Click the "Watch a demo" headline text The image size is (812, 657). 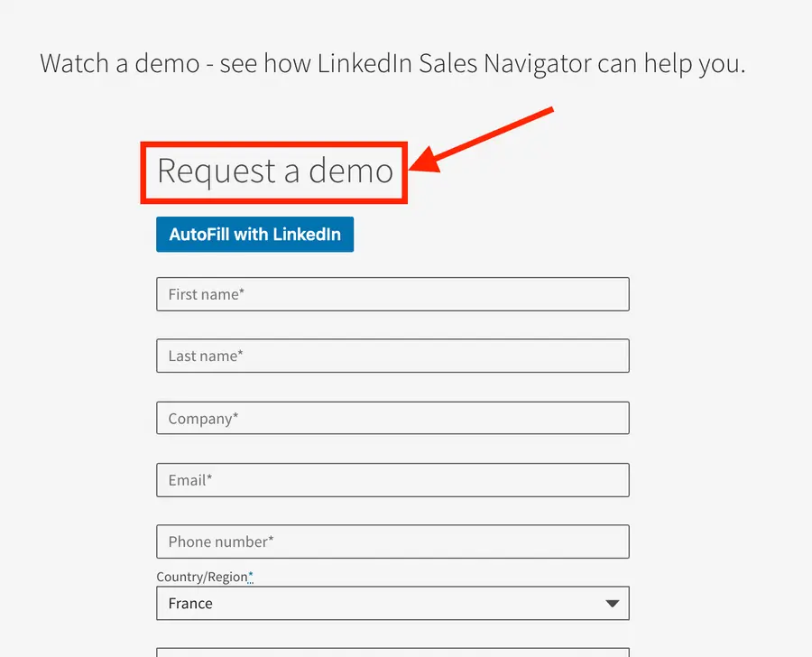click(x=119, y=63)
